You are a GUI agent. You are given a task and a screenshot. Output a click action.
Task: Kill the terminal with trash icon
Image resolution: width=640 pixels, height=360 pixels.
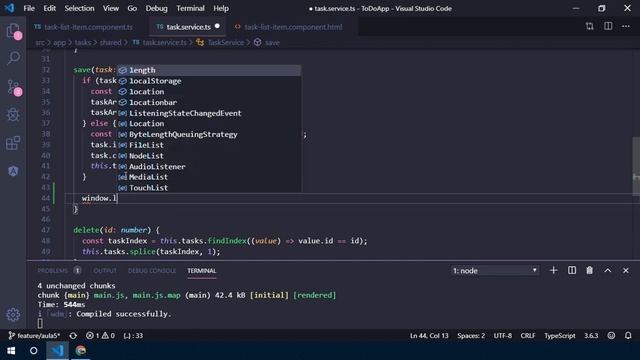tap(589, 270)
